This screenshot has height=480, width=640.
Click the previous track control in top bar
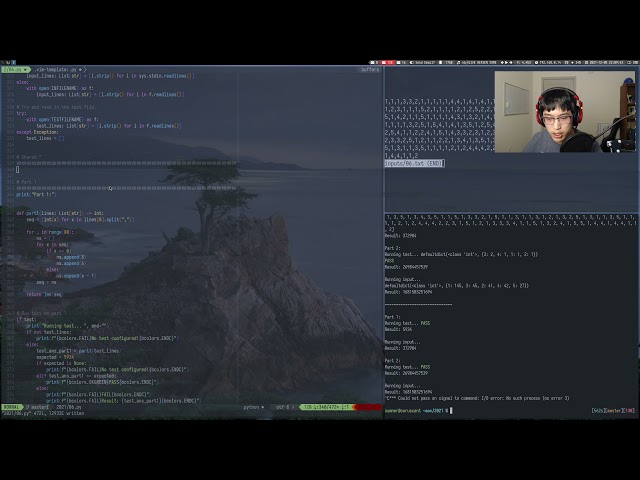[502, 62]
